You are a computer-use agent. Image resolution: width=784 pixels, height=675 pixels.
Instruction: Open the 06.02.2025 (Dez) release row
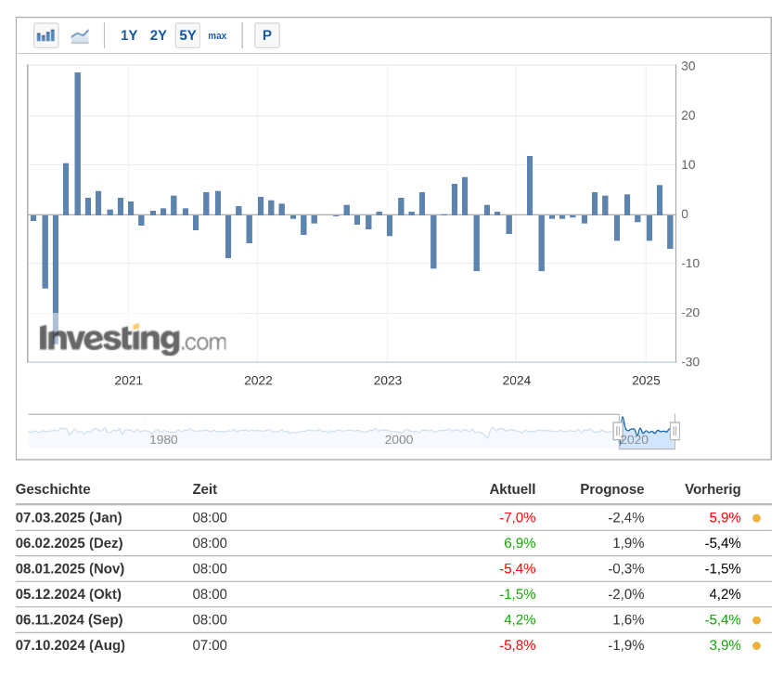point(69,543)
